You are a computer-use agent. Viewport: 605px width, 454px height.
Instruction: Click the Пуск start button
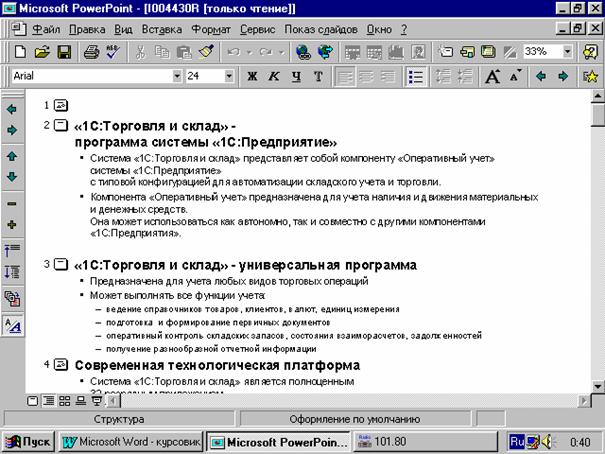(x=29, y=440)
